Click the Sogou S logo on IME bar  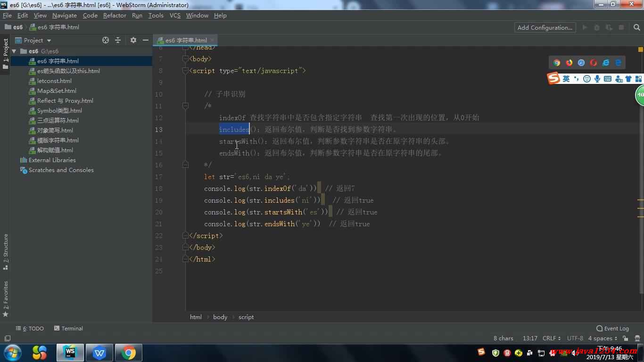click(553, 78)
